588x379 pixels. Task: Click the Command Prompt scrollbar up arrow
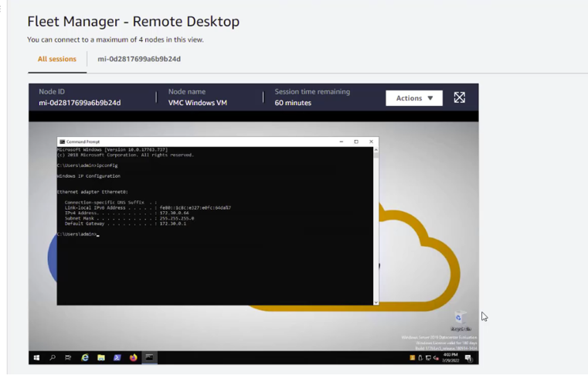pos(376,150)
